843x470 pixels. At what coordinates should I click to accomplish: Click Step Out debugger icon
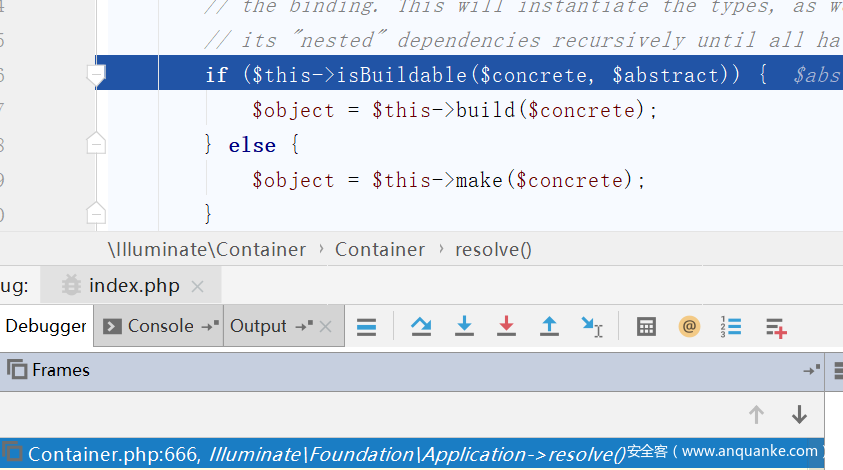pyautogui.click(x=549, y=326)
